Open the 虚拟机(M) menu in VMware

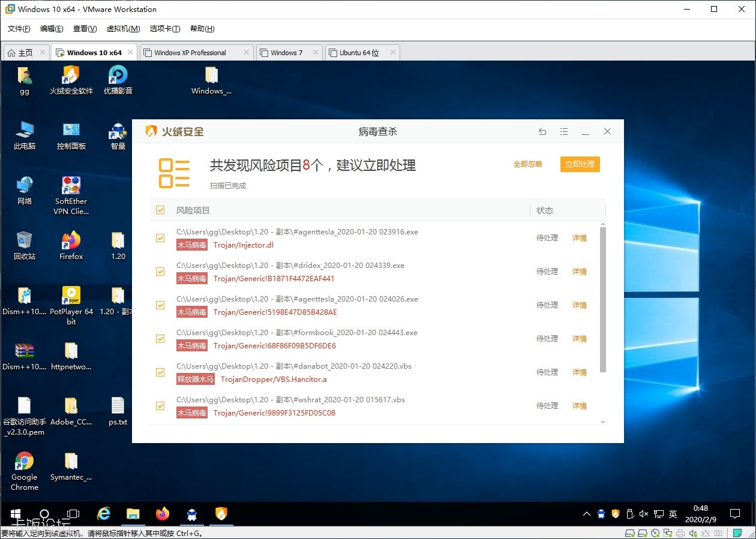click(x=123, y=29)
